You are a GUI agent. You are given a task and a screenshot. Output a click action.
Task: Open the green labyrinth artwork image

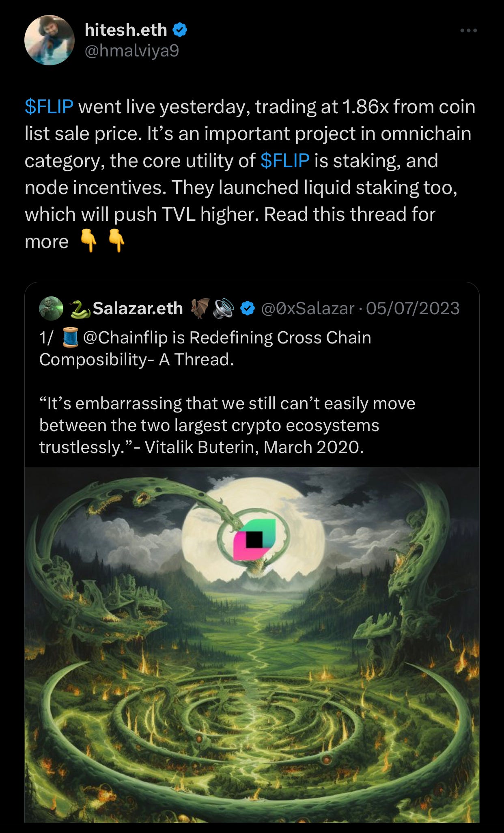click(x=252, y=645)
